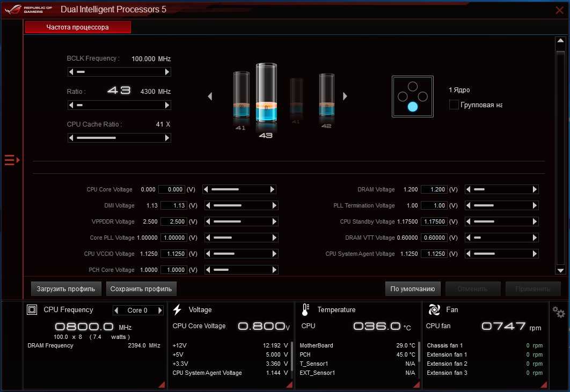Viewport: 570px width, 392px height.
Task: Show previous core cylinder with left arrow
Action: click(x=210, y=97)
